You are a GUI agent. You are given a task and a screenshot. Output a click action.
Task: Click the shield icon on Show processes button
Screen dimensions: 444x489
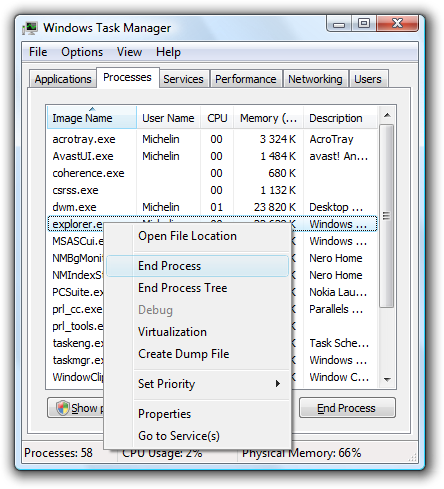[x=62, y=408]
